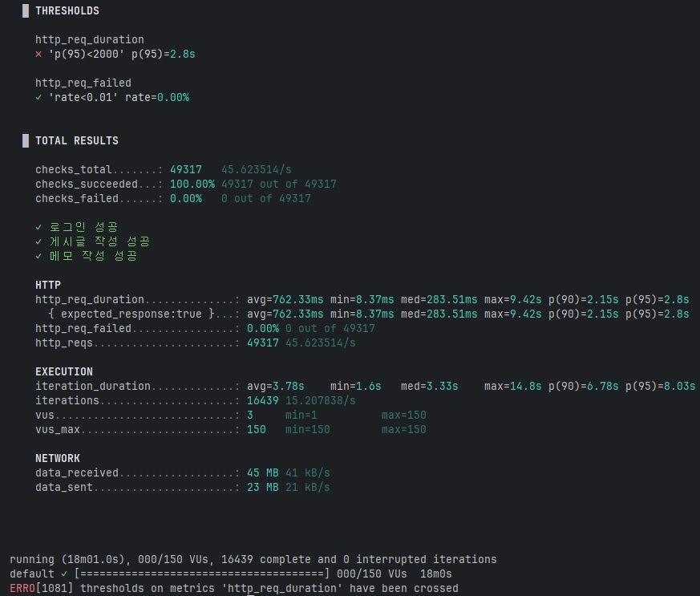
Task: Click min=8.37ms on expected_response row
Action: click(362, 314)
